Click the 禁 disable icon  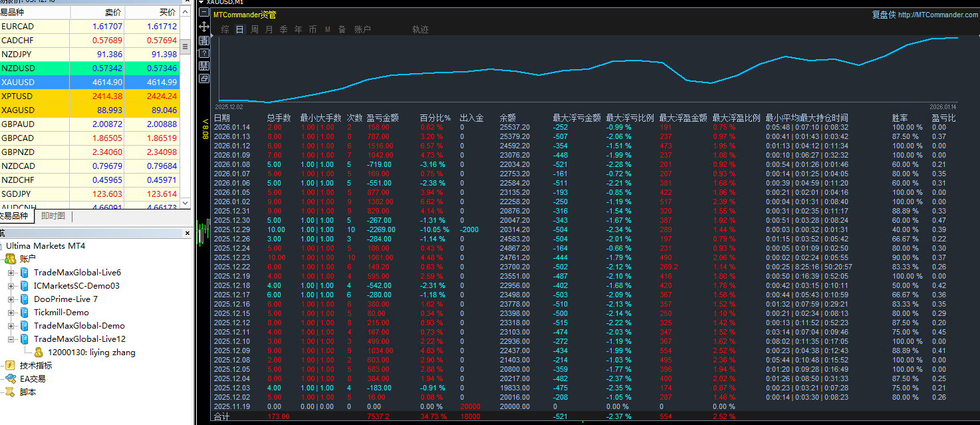(x=204, y=65)
